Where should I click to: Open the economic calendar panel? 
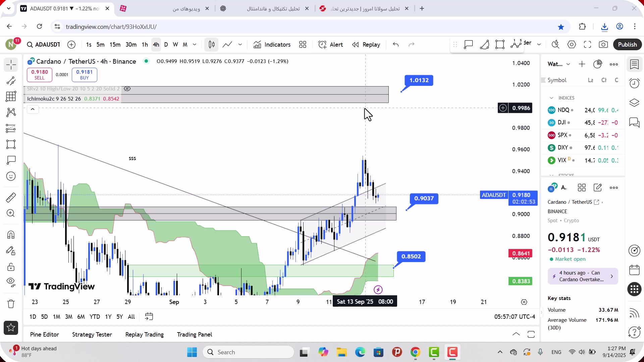point(634,270)
